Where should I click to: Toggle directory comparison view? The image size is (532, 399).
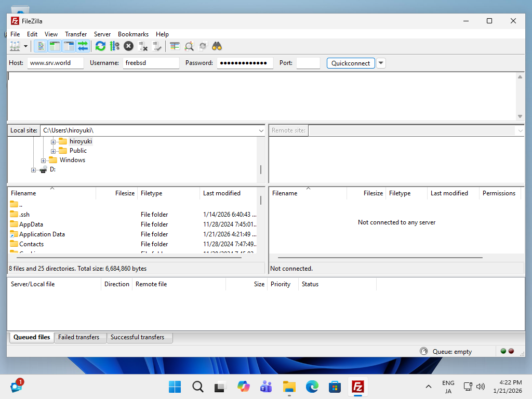click(175, 46)
